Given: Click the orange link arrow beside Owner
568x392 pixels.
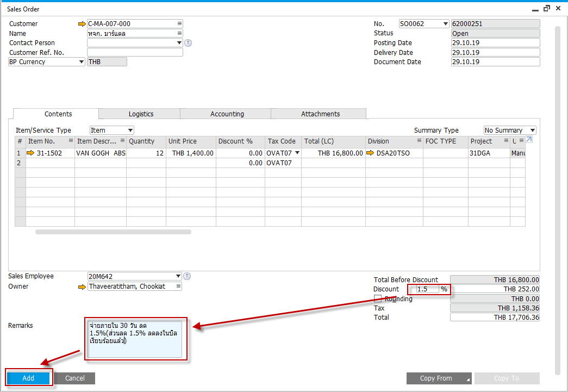Looking at the screenshot, I should pyautogui.click(x=82, y=287).
